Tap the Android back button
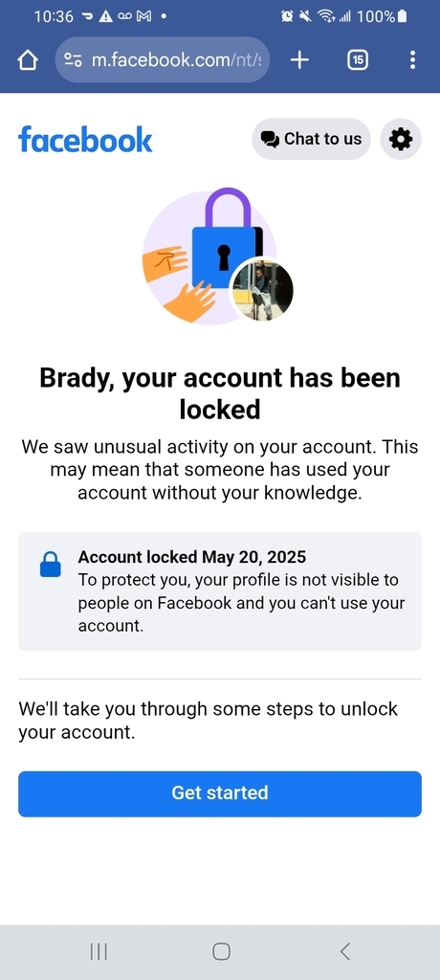 (x=344, y=951)
